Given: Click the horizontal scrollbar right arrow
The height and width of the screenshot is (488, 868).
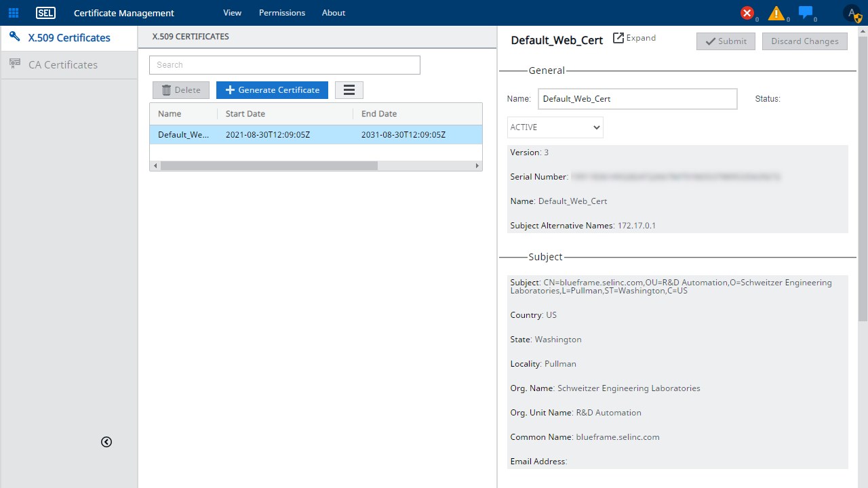Looking at the screenshot, I should tap(477, 165).
